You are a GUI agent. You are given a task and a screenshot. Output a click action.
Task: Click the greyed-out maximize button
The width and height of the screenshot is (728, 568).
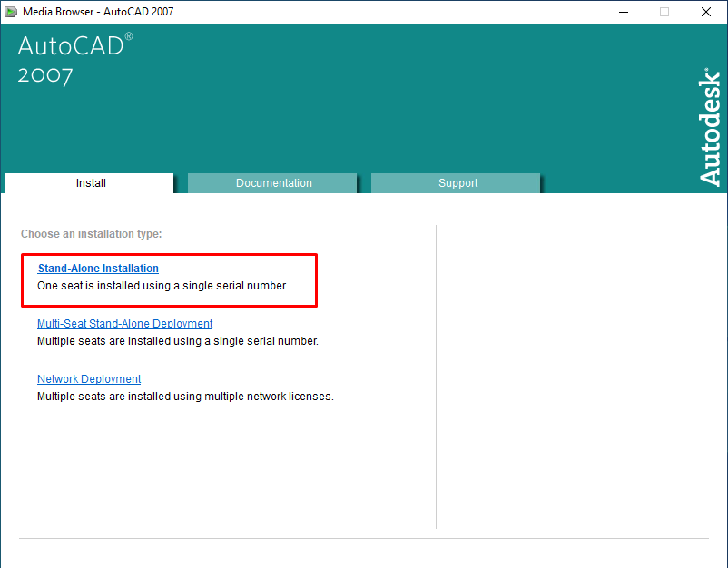[x=664, y=12]
